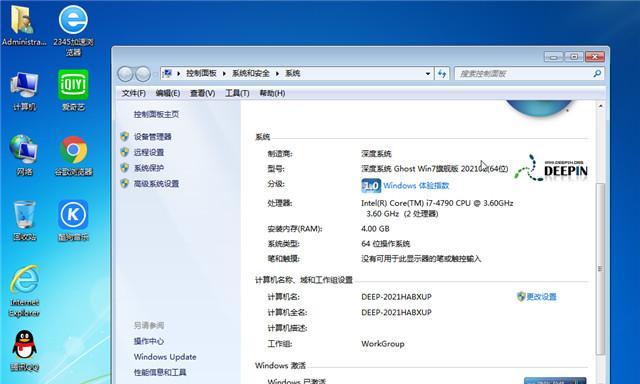Screen dimensions: 640x384
Task: Open the 帮助(H) menu
Action: pos(272,93)
